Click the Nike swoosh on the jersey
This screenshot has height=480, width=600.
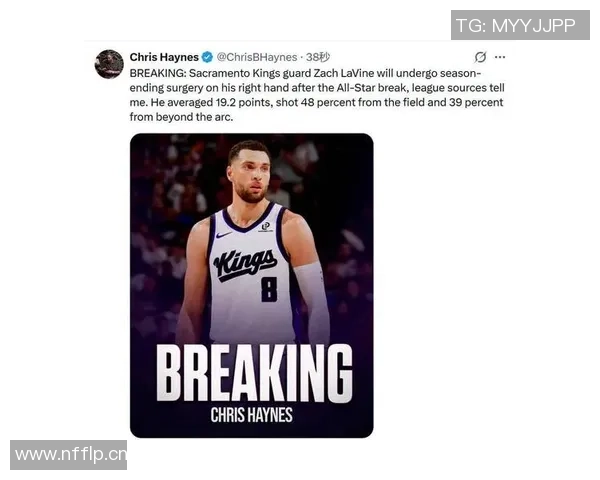(223, 235)
